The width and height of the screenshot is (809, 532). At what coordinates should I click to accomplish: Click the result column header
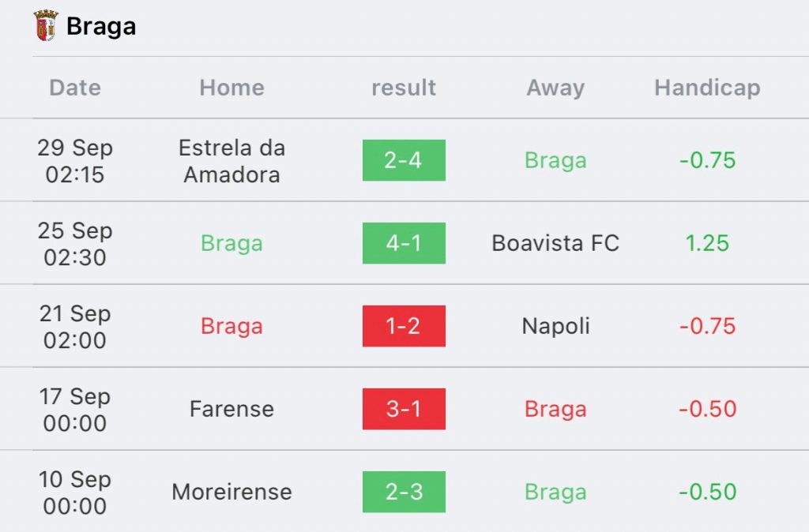coord(404,88)
